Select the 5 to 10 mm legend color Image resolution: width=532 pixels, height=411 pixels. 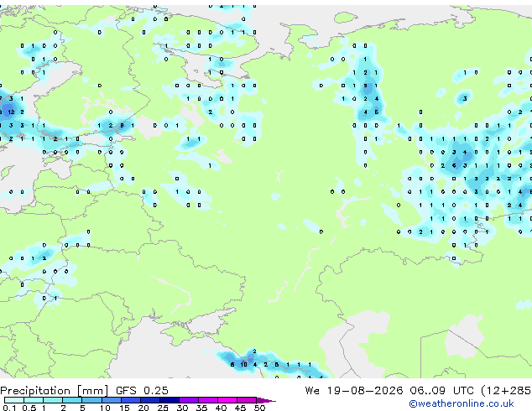click(91, 400)
